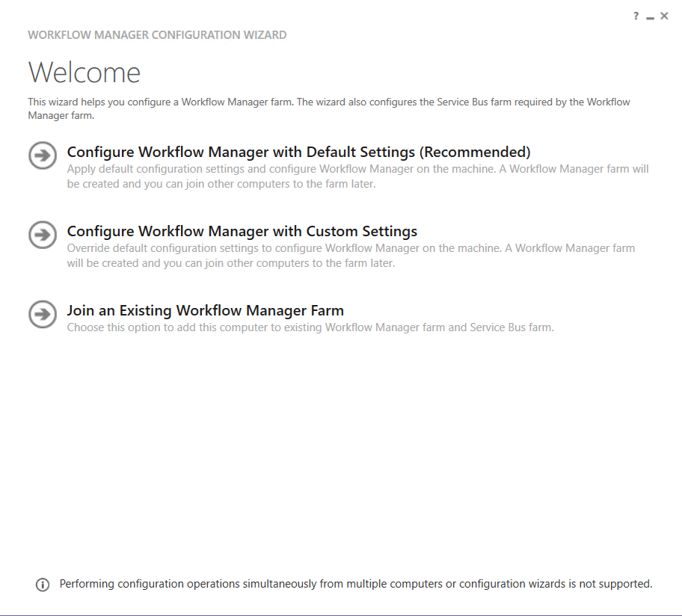Close the Workflow Manager Configuration Wizard
682x616 pixels.
[x=664, y=16]
